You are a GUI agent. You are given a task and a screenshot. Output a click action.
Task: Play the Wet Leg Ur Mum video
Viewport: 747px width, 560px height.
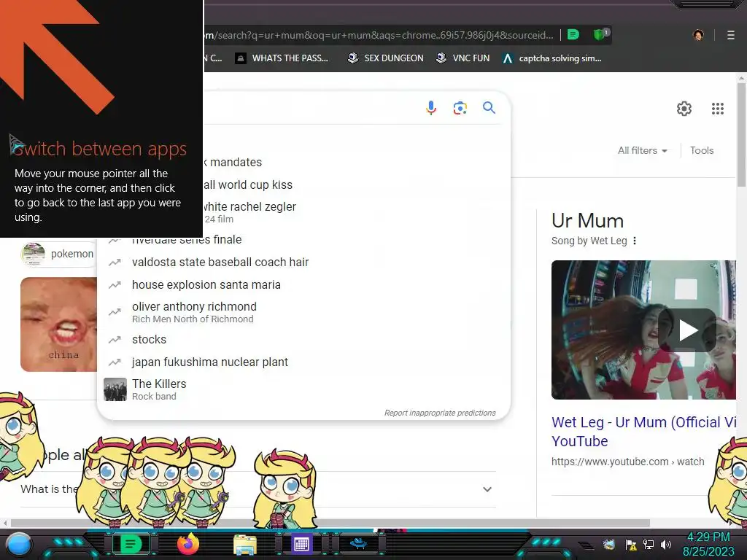[687, 330]
